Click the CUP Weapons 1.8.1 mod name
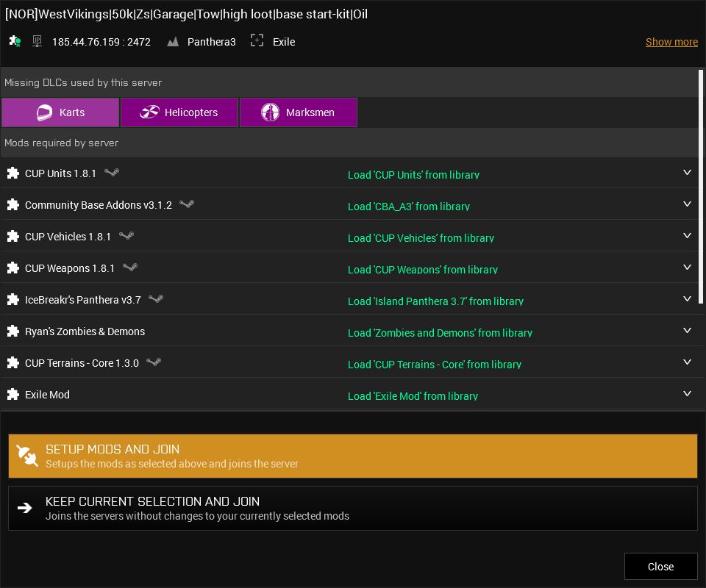 tap(70, 268)
